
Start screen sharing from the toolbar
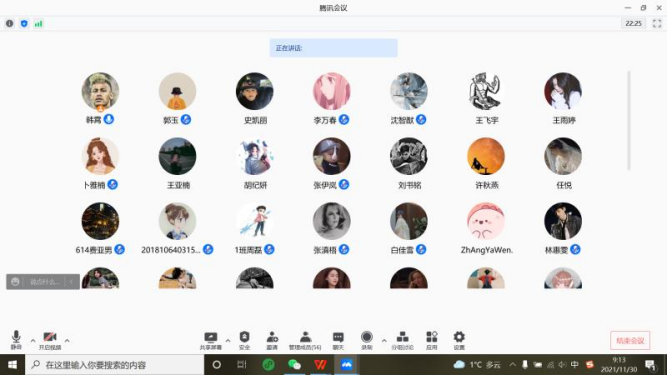tap(211, 341)
